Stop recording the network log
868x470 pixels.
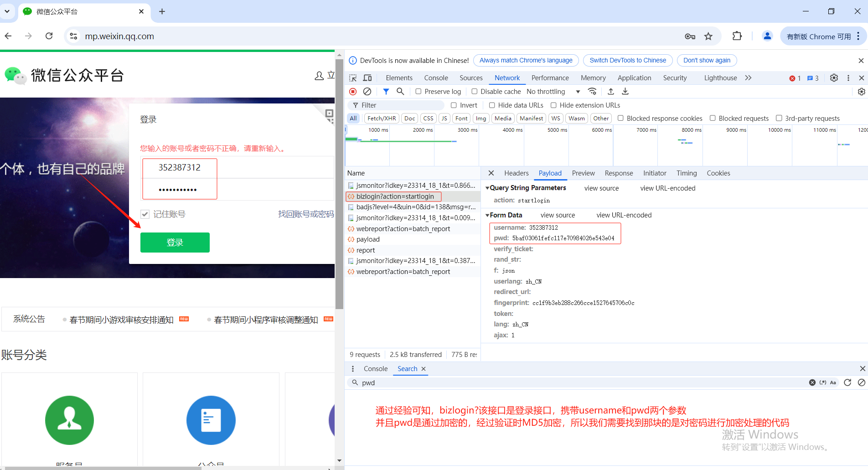(x=353, y=92)
